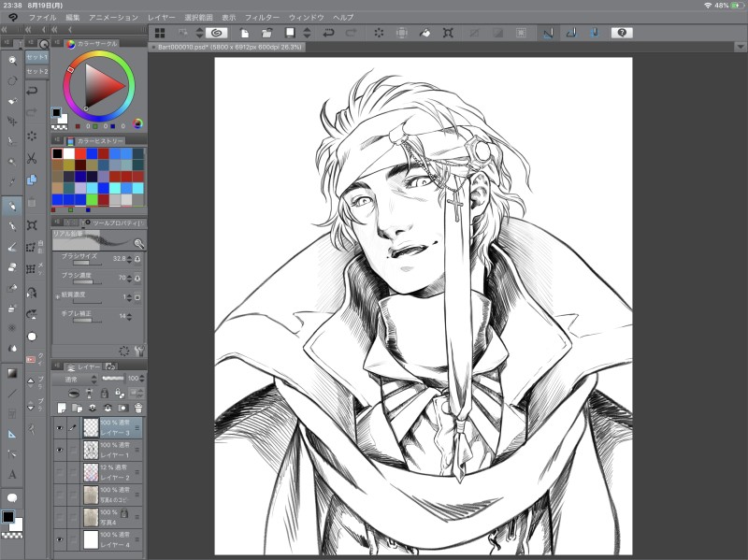Image resolution: width=748 pixels, height=560 pixels.
Task: Select the balloon speech bubble tool
Action: 12,497
